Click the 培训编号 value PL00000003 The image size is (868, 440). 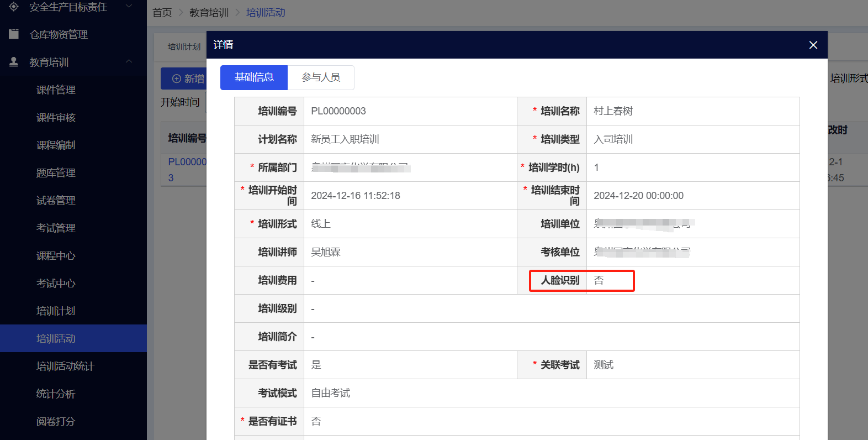338,111
